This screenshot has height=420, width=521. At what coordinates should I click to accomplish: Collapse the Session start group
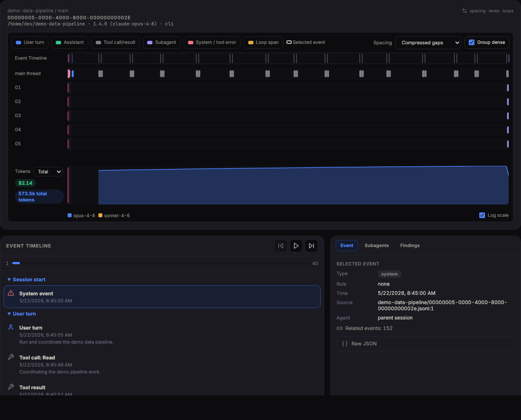pyautogui.click(x=26, y=280)
